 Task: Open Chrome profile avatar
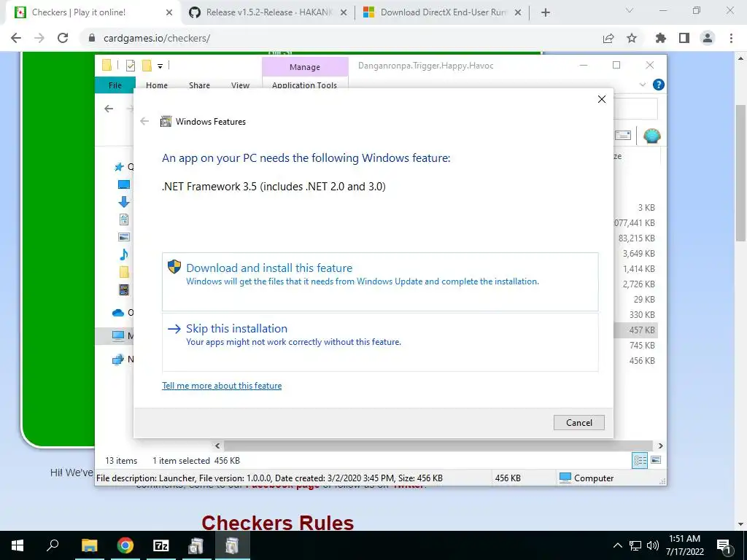(708, 38)
